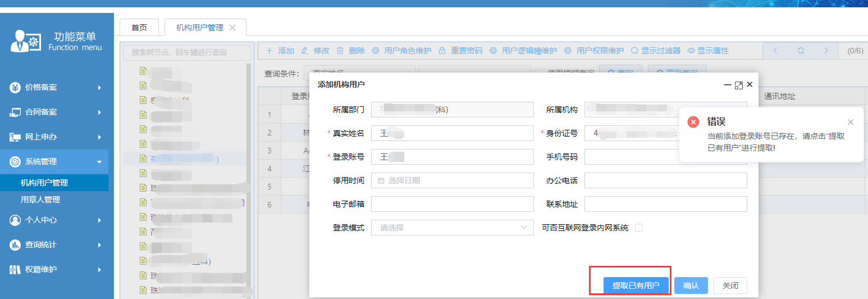868x299 pixels.
Task: Click the 关闭 button in dialog
Action: (x=730, y=286)
